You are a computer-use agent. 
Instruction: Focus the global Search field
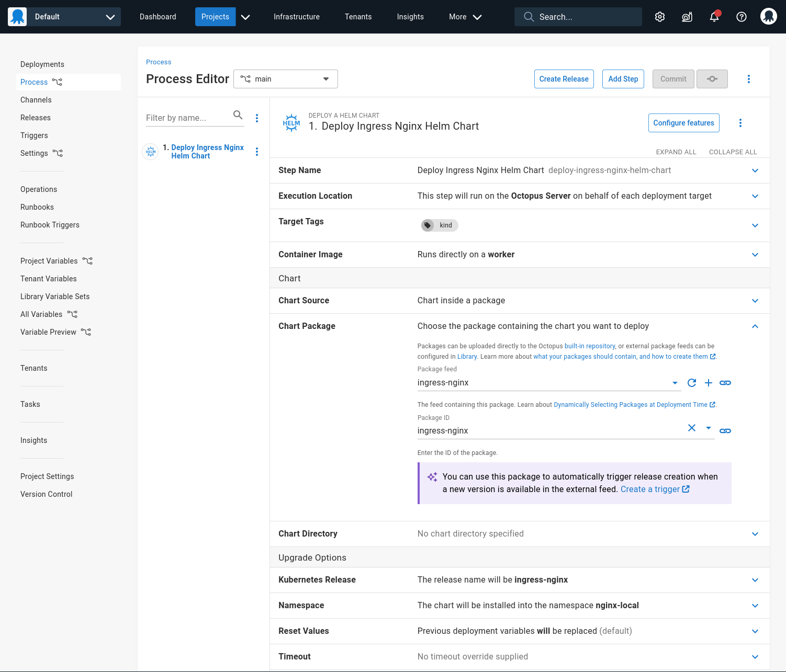[578, 17]
